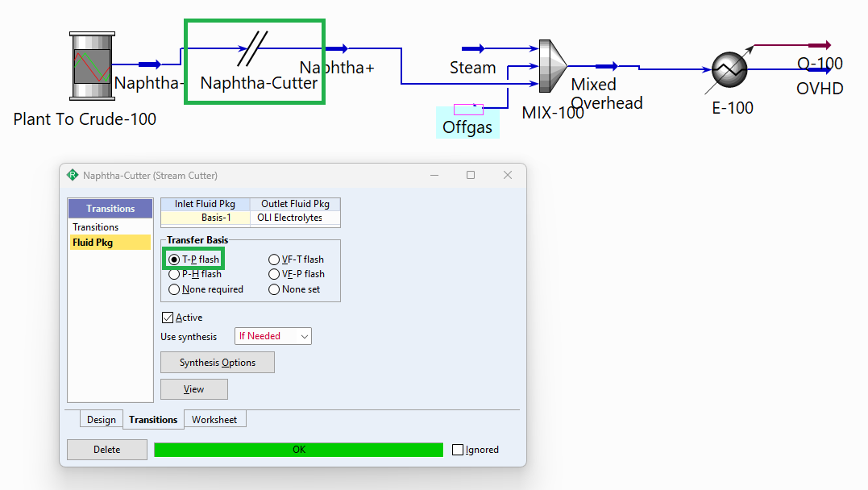
Task: Click the E-100 label text
Action: (x=733, y=108)
